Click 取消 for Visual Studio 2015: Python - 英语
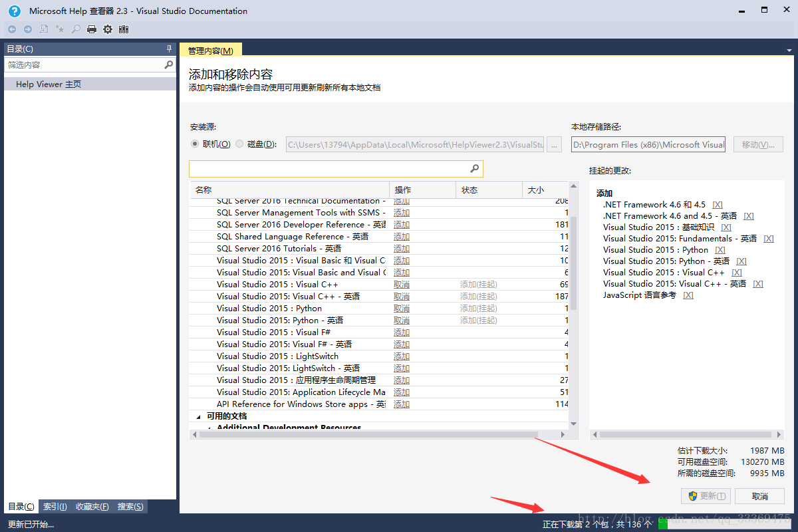This screenshot has width=798, height=532. [402, 321]
